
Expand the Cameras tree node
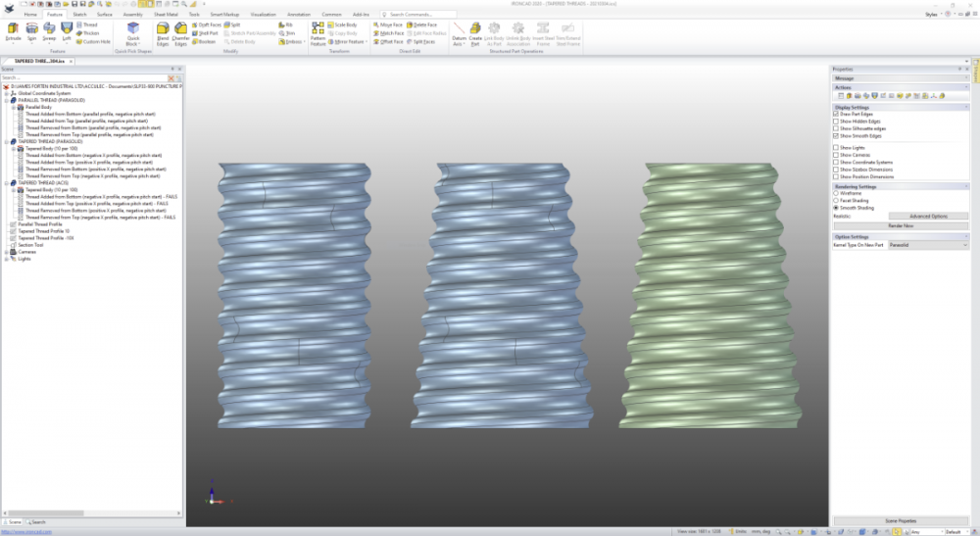[6, 252]
